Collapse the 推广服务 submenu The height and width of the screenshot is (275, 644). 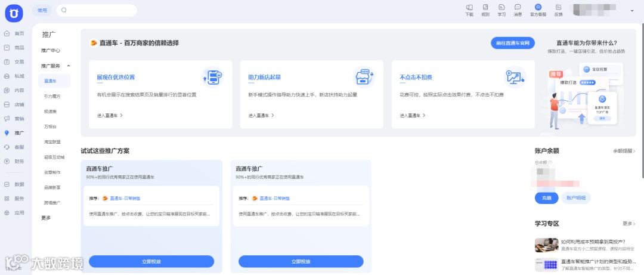[x=68, y=66]
